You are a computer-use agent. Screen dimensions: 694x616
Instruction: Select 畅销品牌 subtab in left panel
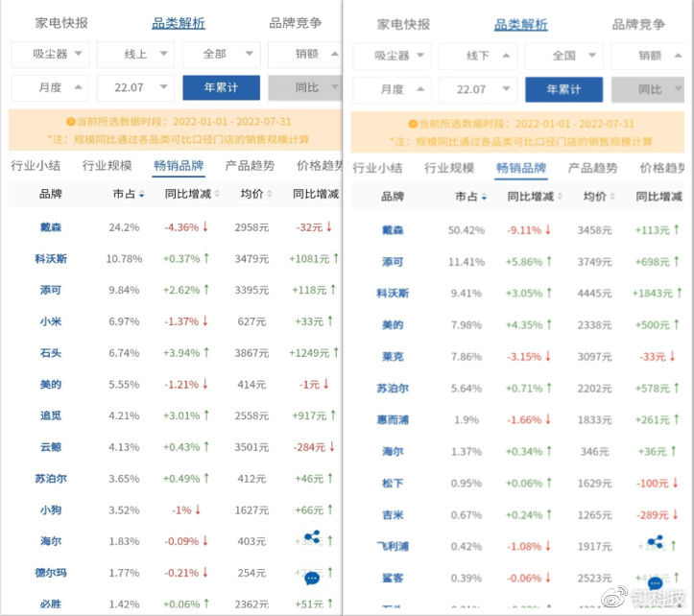(179, 166)
